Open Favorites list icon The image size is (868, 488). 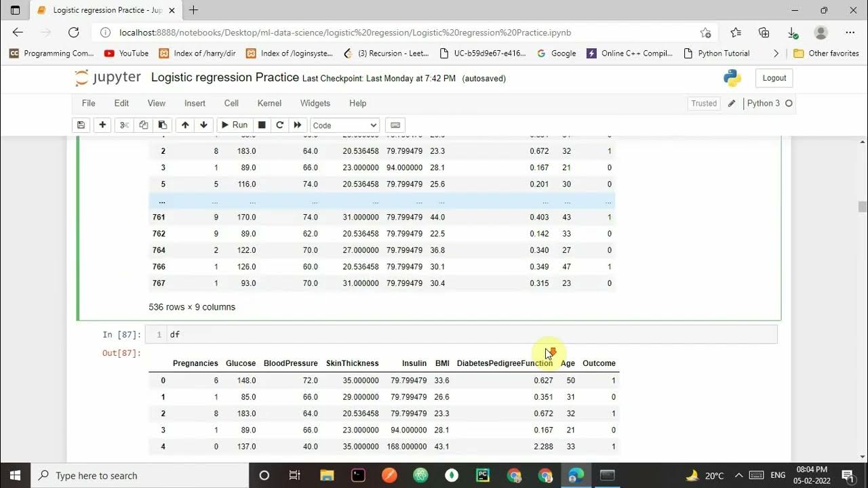click(x=736, y=33)
